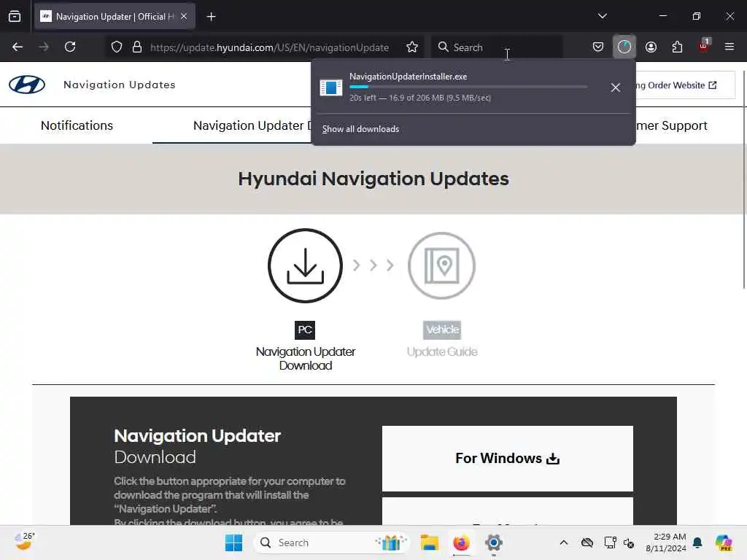Click the forward navigation arrow
The image size is (747, 560).
click(43, 47)
